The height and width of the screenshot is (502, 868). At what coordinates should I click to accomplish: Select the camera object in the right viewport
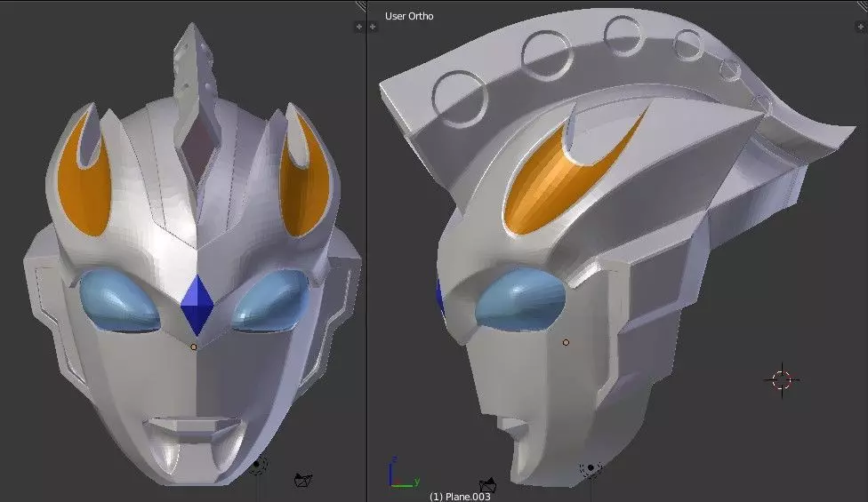[487, 485]
